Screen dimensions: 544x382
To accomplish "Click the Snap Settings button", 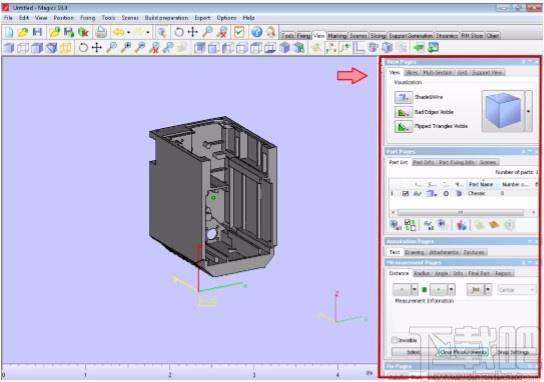I will tap(513, 352).
